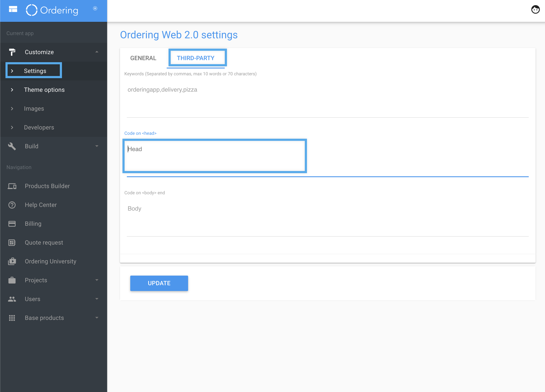Viewport: 545px width, 392px height.
Task: Click the 'Ordering Web 2.0 settings' heading
Action: point(179,35)
